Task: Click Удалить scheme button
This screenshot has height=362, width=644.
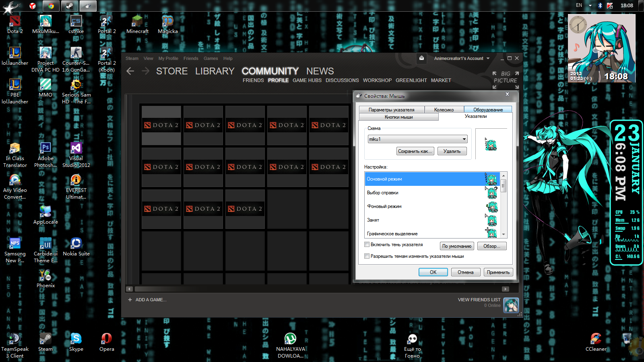Action: pyautogui.click(x=452, y=151)
